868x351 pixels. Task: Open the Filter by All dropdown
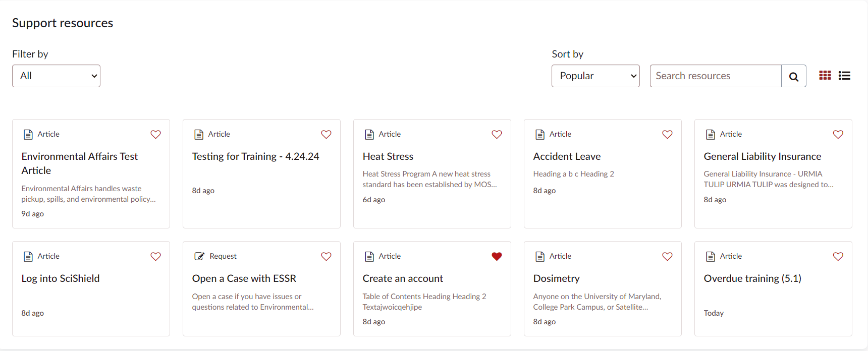click(56, 76)
